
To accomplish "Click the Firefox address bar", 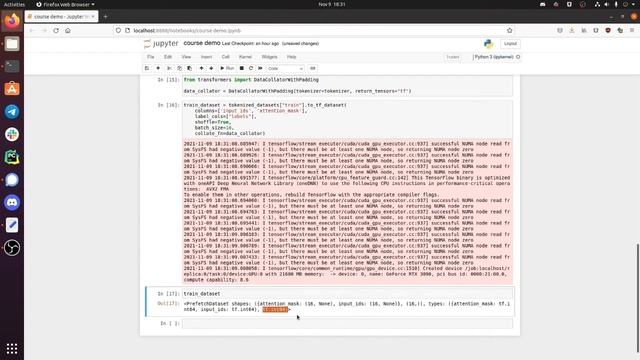I will point(314,31).
